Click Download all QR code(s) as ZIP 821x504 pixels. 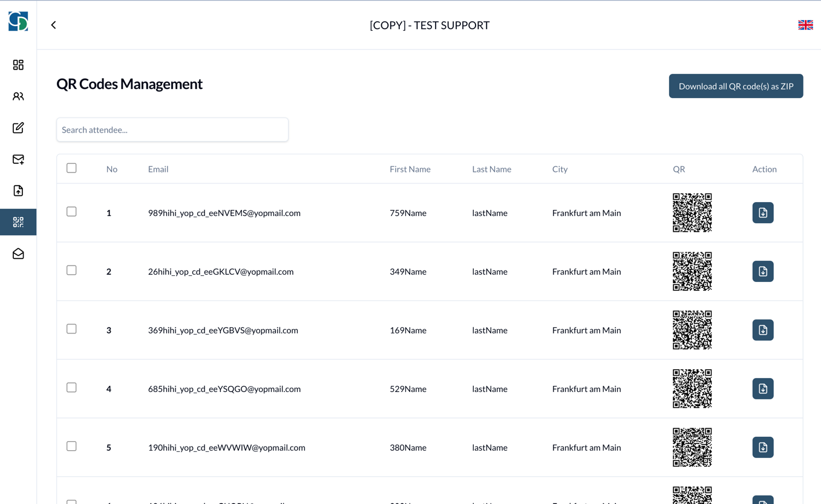click(x=736, y=86)
